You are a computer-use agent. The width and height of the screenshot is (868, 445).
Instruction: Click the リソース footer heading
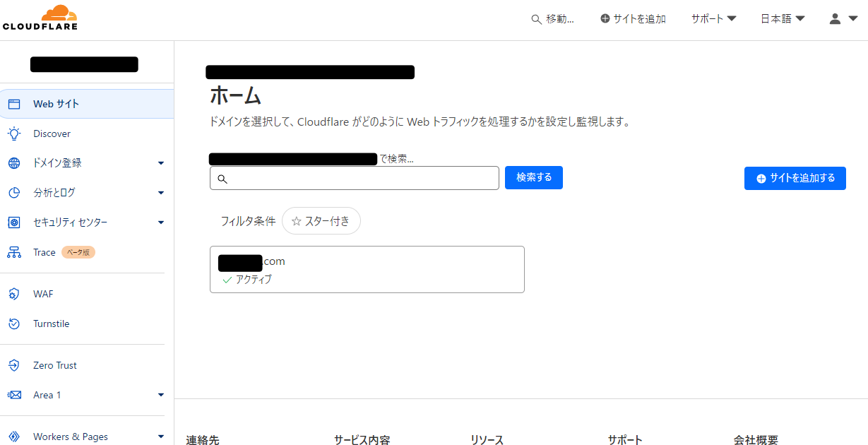pyautogui.click(x=487, y=440)
